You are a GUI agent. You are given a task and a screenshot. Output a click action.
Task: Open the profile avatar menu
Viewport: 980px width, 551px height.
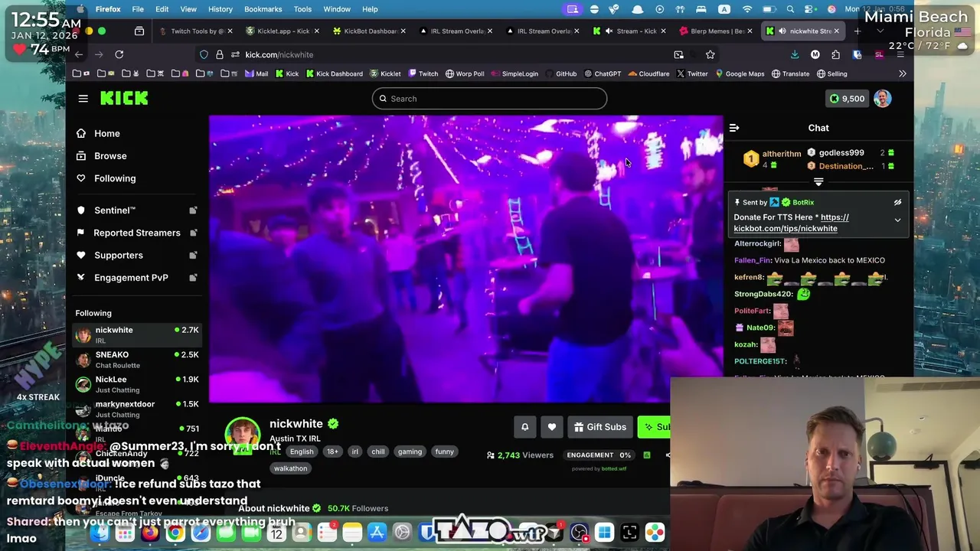[x=883, y=99]
